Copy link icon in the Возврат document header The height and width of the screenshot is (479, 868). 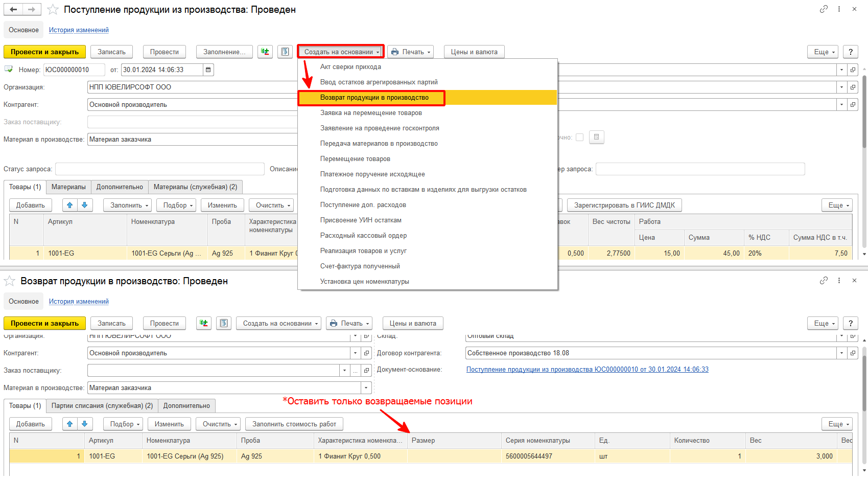pos(824,281)
